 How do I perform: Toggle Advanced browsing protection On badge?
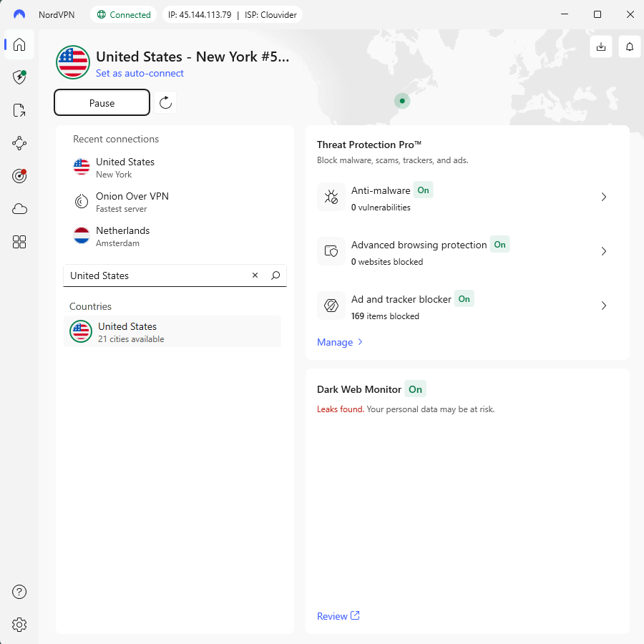point(499,244)
